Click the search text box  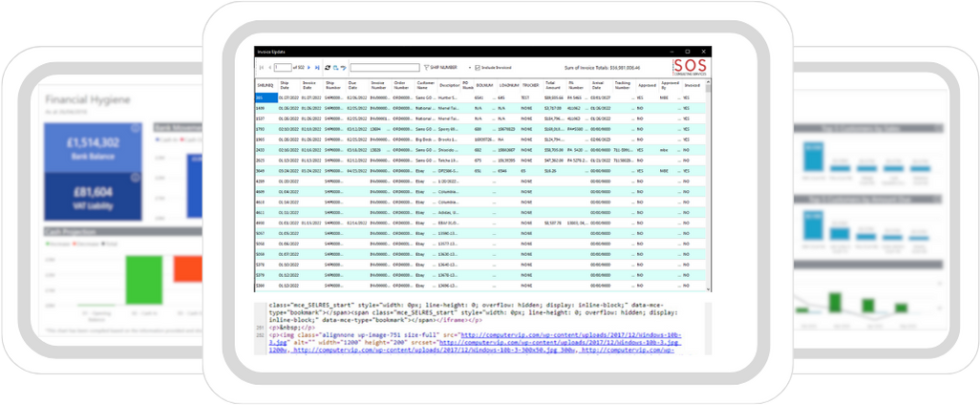(x=384, y=68)
